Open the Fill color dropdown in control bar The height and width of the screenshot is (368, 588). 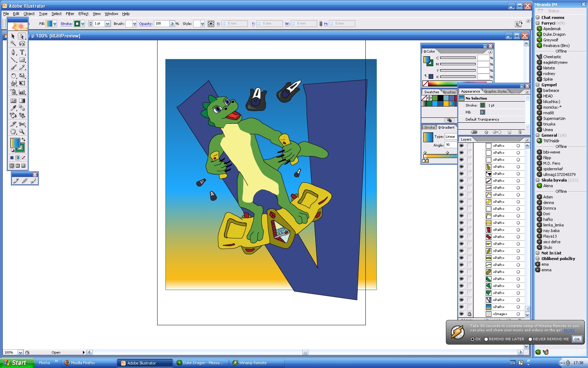tap(55, 24)
